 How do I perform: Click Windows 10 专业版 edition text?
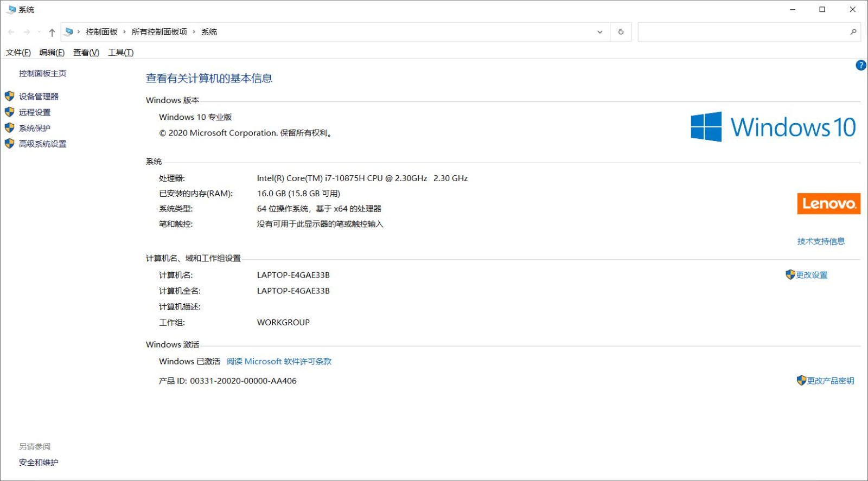(195, 117)
